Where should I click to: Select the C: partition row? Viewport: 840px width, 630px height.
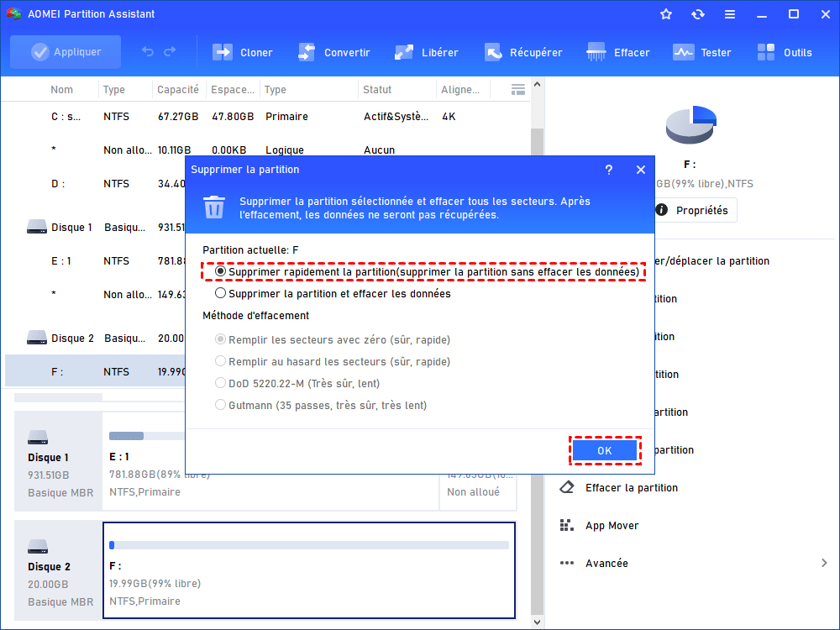point(265,116)
